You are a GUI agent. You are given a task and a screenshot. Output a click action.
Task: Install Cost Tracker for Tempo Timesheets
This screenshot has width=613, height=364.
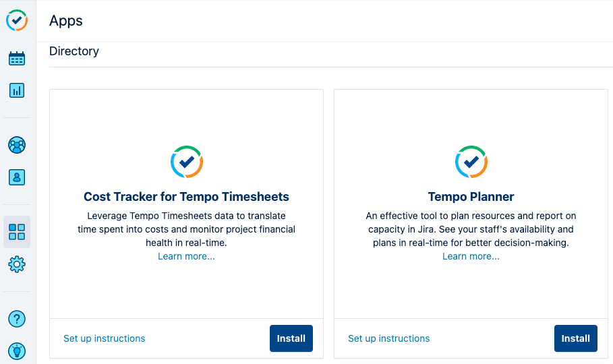(291, 338)
